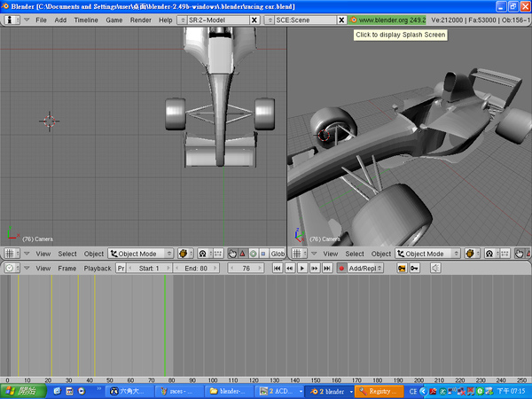Click the translate manipulator triangle icon

click(x=242, y=254)
